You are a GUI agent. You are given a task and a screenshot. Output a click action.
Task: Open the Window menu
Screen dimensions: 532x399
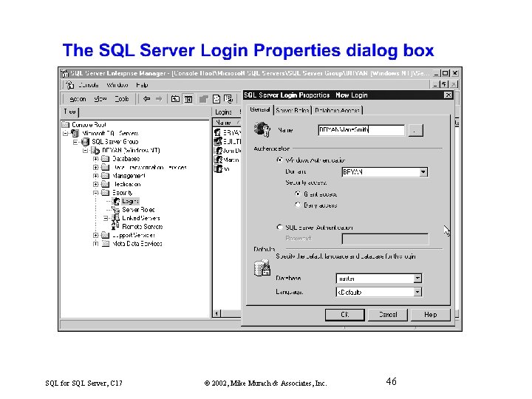click(117, 85)
